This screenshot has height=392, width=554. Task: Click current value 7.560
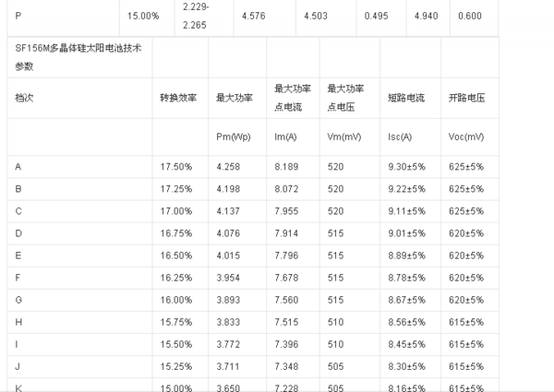(286, 300)
